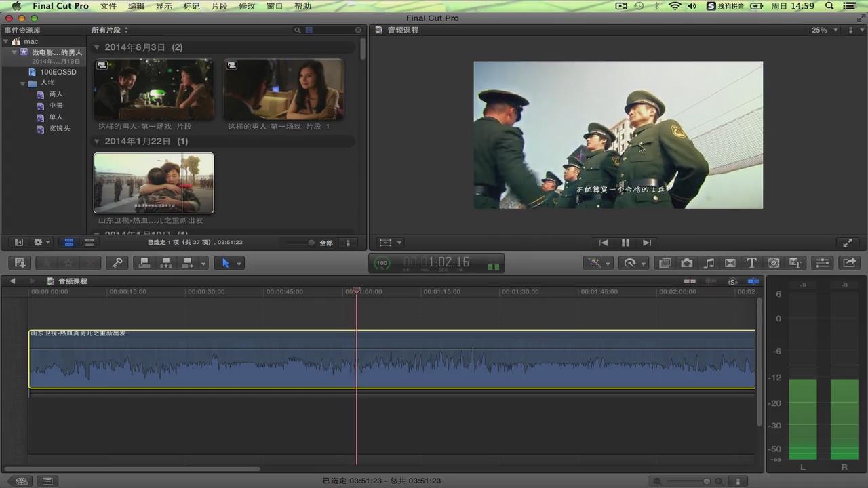Open the Retime speed menu

click(x=635, y=263)
